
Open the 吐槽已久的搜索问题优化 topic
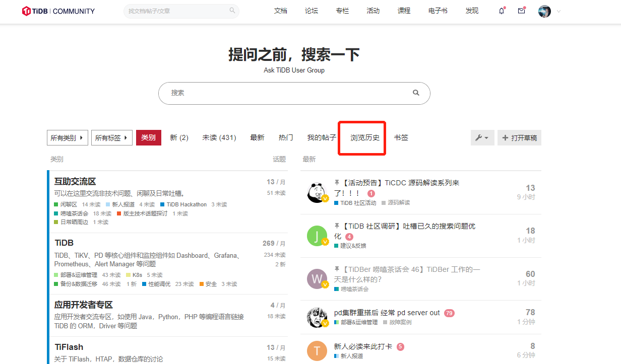[405, 231]
